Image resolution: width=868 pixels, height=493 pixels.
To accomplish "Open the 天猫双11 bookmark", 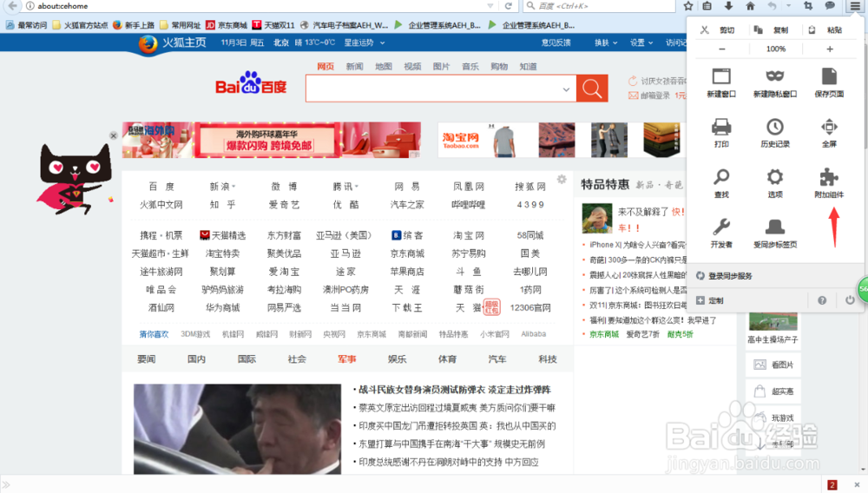I will pyautogui.click(x=273, y=25).
